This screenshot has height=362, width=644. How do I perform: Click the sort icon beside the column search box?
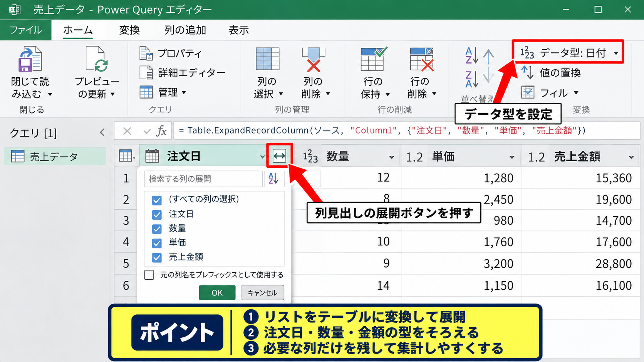pyautogui.click(x=273, y=178)
